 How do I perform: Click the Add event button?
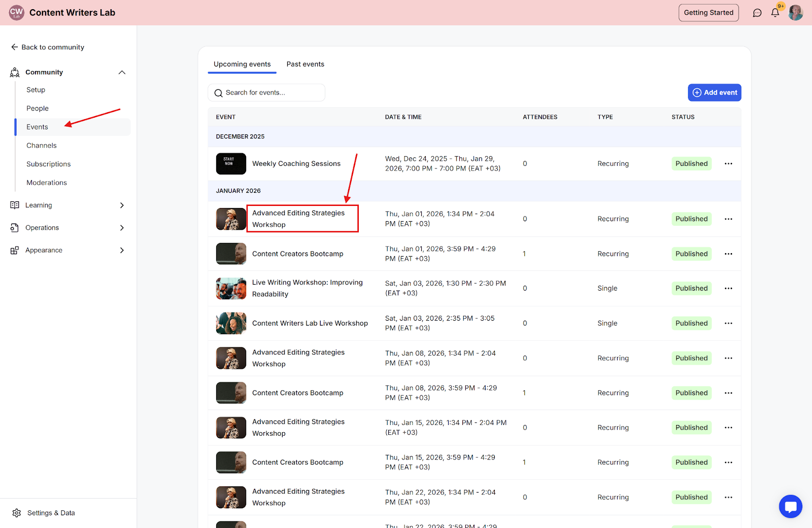click(x=714, y=93)
